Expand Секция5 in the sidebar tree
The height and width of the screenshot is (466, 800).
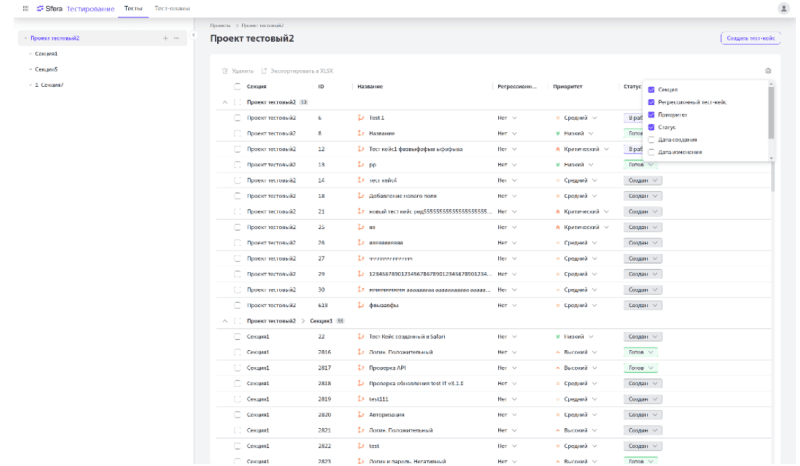pos(31,69)
